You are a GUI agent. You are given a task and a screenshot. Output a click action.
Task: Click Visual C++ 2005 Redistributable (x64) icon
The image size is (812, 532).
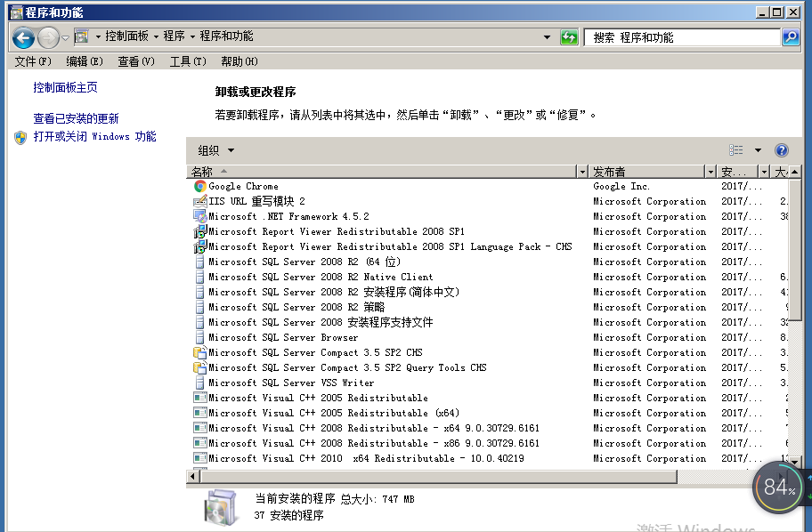(200, 413)
